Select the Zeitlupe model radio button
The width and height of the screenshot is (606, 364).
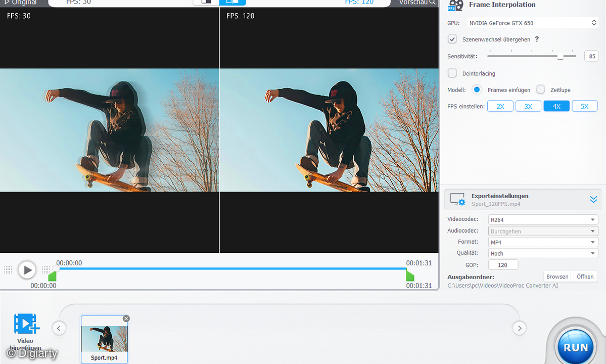[540, 89]
